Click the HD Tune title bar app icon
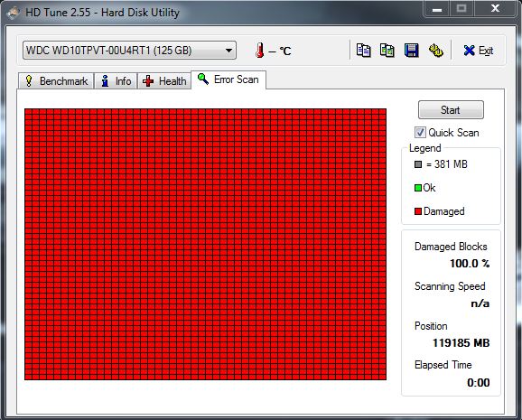 [14, 13]
